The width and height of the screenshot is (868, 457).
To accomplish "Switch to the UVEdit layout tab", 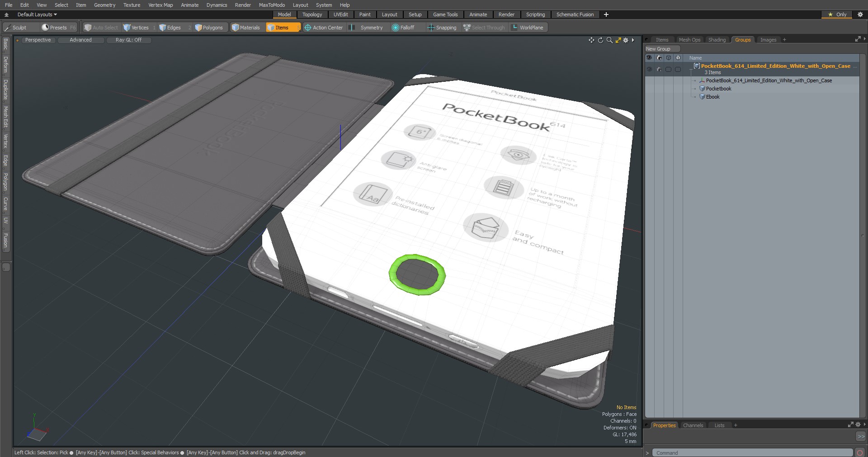I will point(340,14).
